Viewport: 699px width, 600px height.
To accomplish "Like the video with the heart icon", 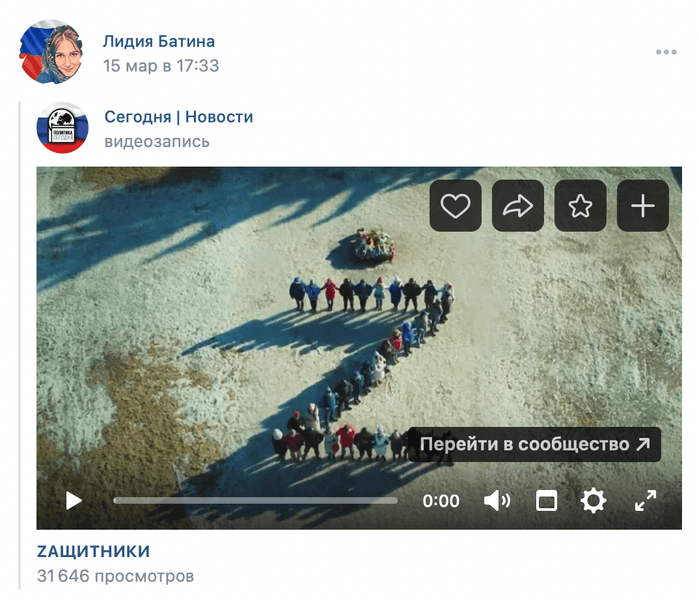I will point(456,207).
